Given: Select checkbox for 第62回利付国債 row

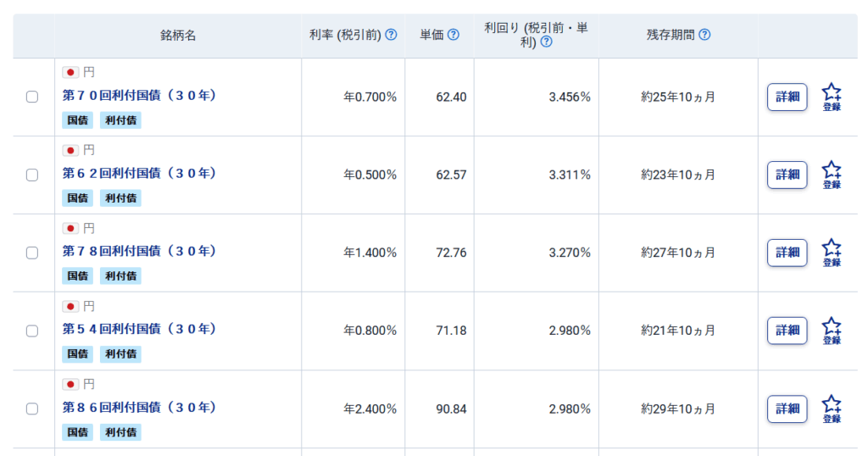Looking at the screenshot, I should pos(32,175).
